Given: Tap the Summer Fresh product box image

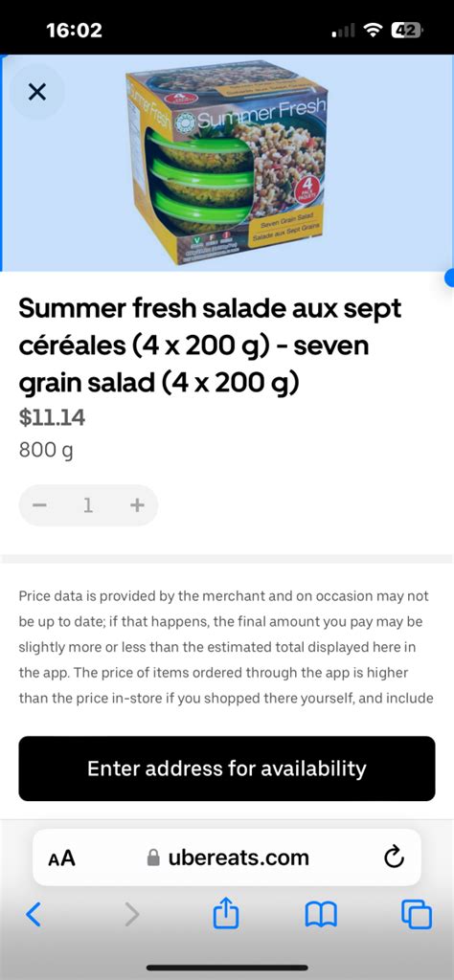Looking at the screenshot, I should [x=226, y=162].
